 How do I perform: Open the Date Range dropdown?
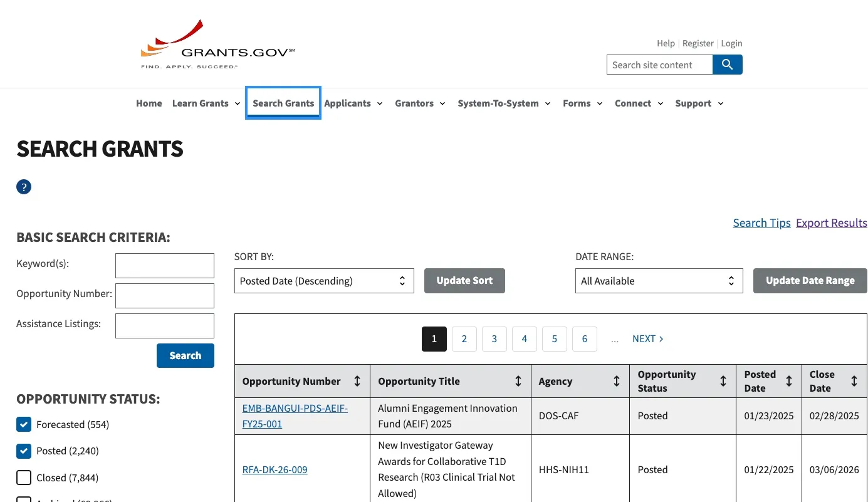point(659,281)
